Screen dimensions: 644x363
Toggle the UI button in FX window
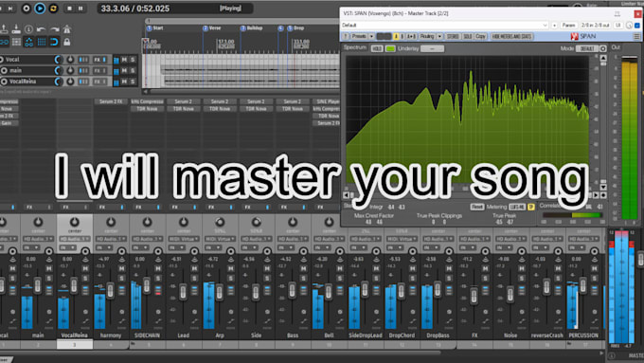(618, 26)
